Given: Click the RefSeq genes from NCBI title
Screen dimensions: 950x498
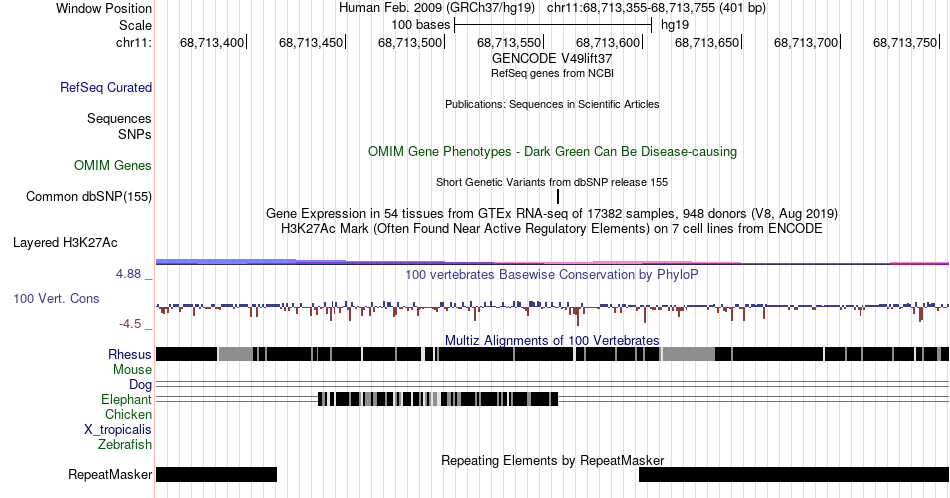Looking at the screenshot, I should pyautogui.click(x=552, y=73).
